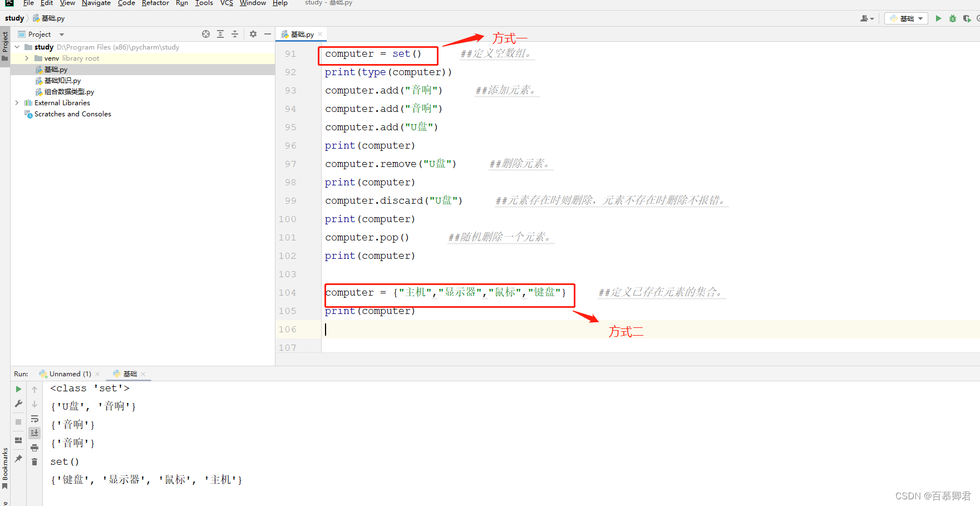Click study in the breadcrumb bar

click(14, 18)
